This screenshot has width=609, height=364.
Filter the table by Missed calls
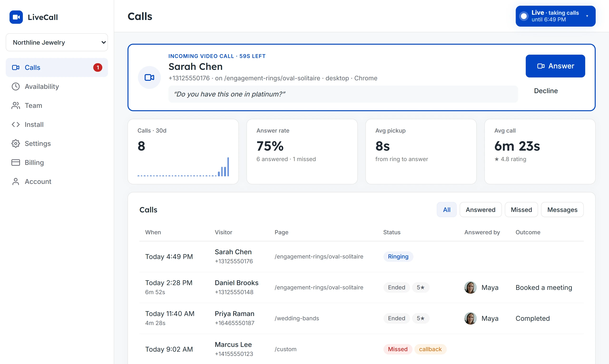coord(521,210)
